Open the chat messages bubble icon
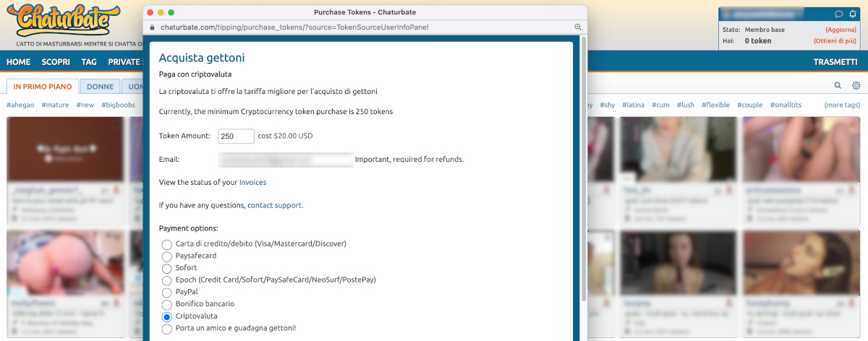 (839, 14)
